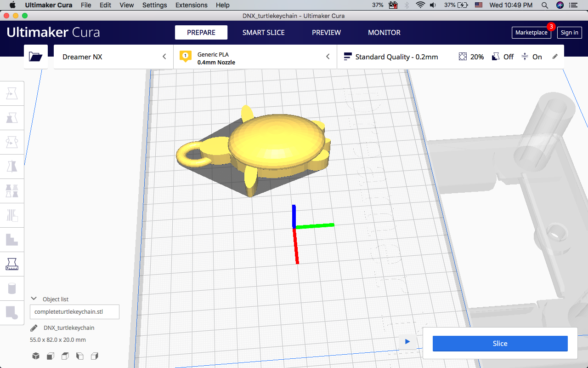Click the Sign in button
Screen dimensions: 588x368
coord(570,33)
